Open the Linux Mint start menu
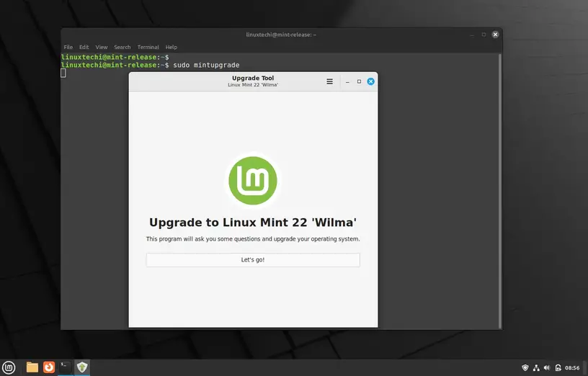This screenshot has width=588, height=376. point(9,367)
